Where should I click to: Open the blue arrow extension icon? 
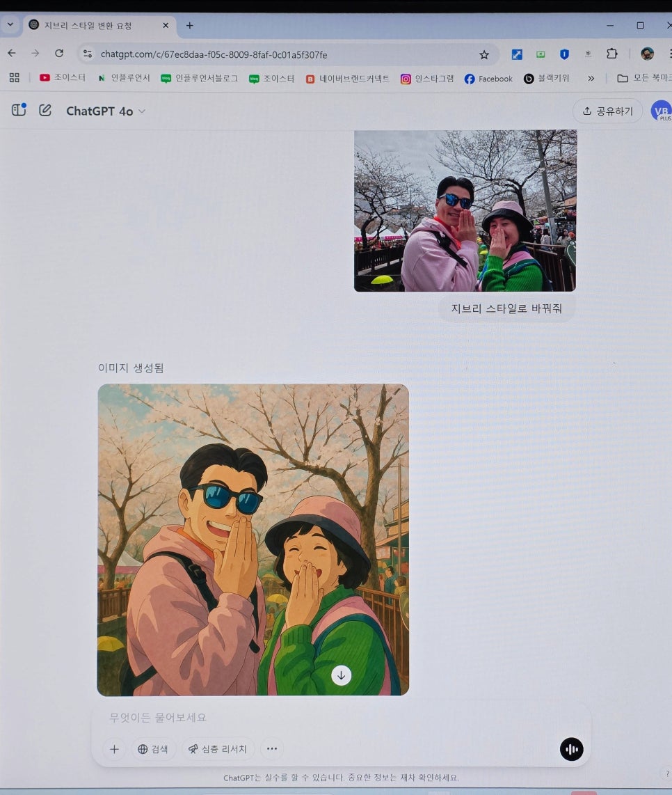(x=516, y=54)
